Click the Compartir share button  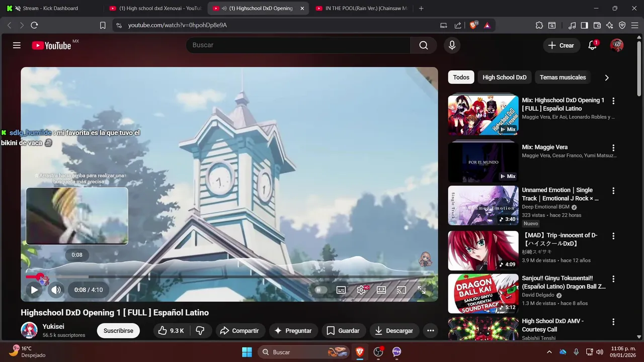point(240,330)
